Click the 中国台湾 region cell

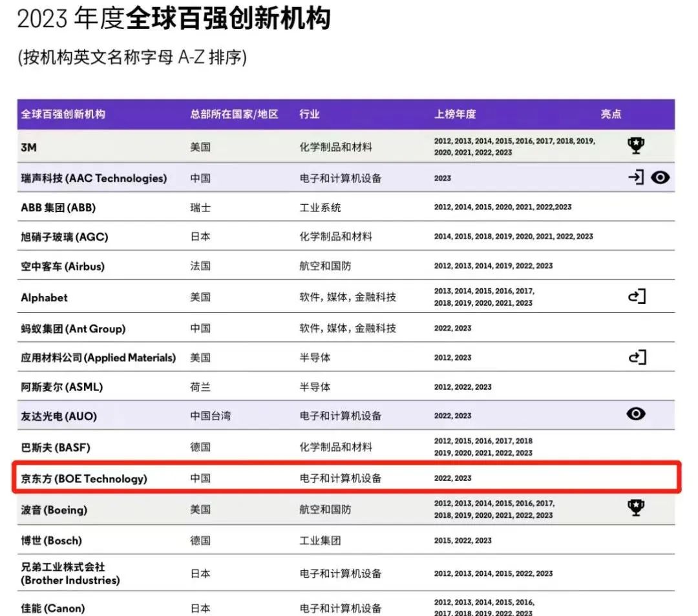(x=210, y=416)
